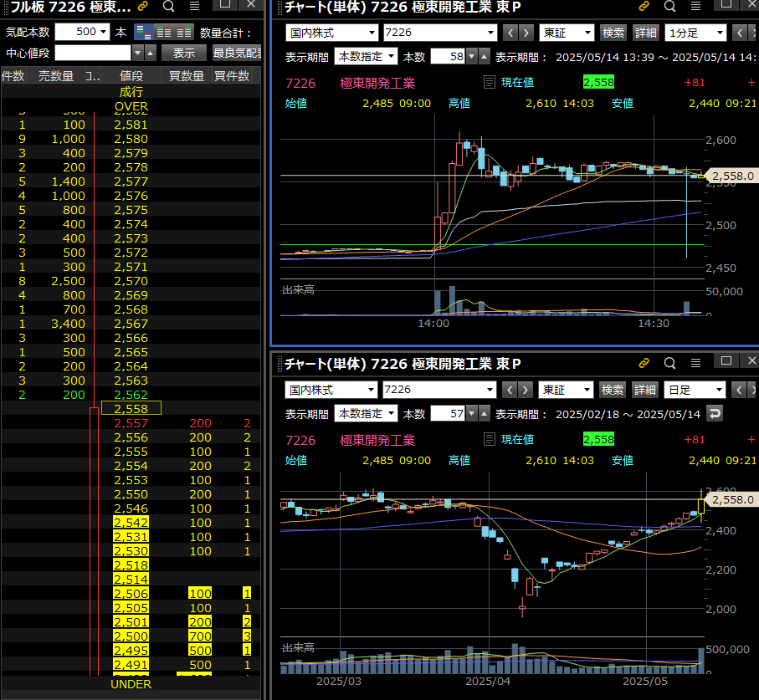
Task: Decrease bar count 58 with down arrow
Action: coord(471,57)
